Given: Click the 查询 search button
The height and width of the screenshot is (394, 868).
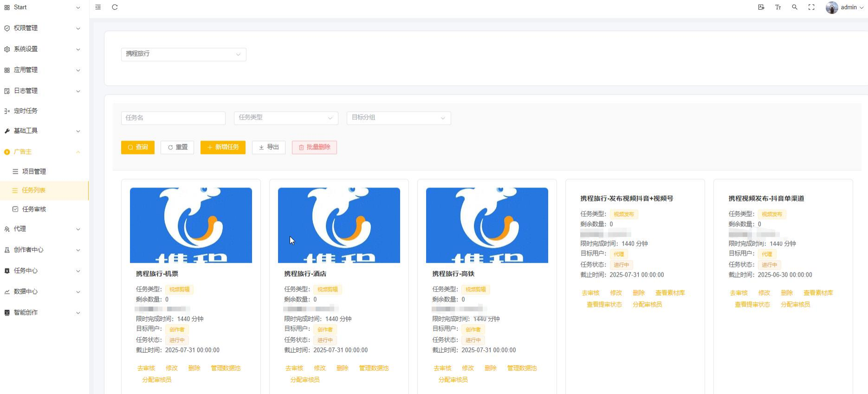Looking at the screenshot, I should 138,147.
